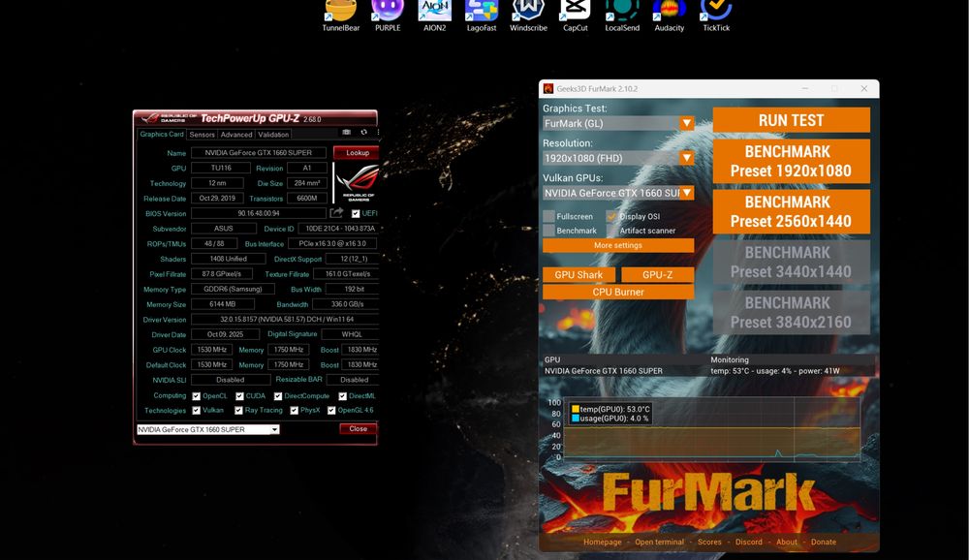This screenshot has height=560, width=969.
Task: Expand the Resolution dropdown arrow
Action: pyautogui.click(x=687, y=158)
